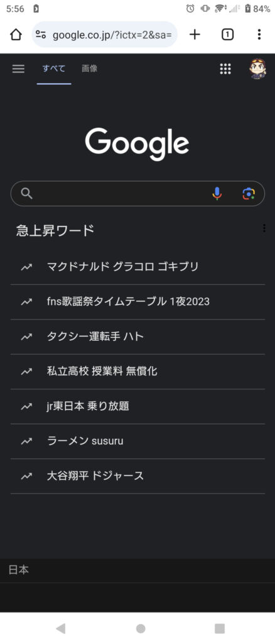Open trending search 私立高校 授業料 無償化
275x644 pixels.
click(137, 372)
